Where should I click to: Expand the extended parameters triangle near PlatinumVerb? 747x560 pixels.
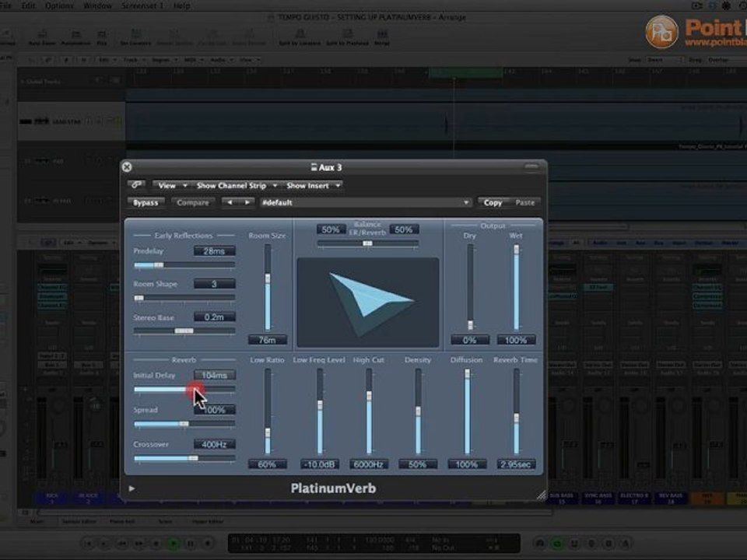click(x=132, y=488)
